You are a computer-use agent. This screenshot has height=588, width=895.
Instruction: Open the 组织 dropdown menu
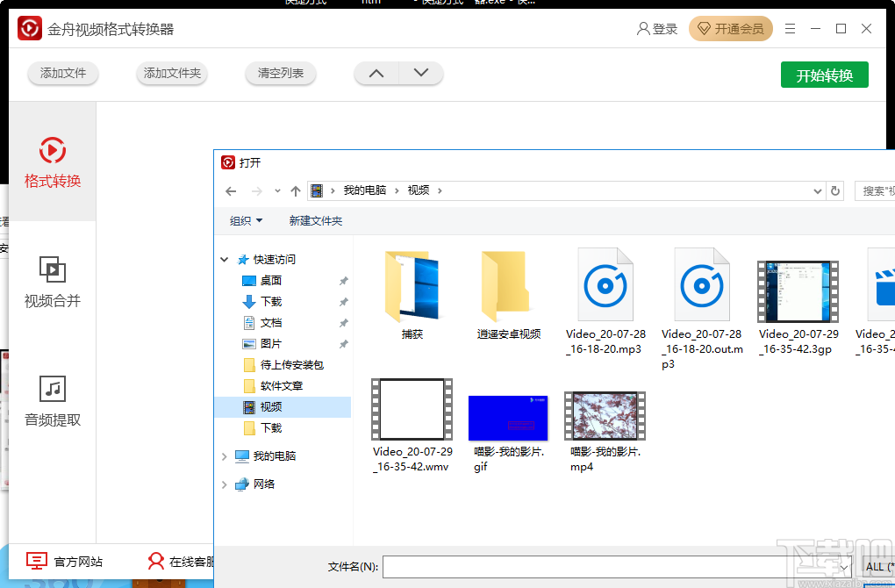[x=245, y=220]
